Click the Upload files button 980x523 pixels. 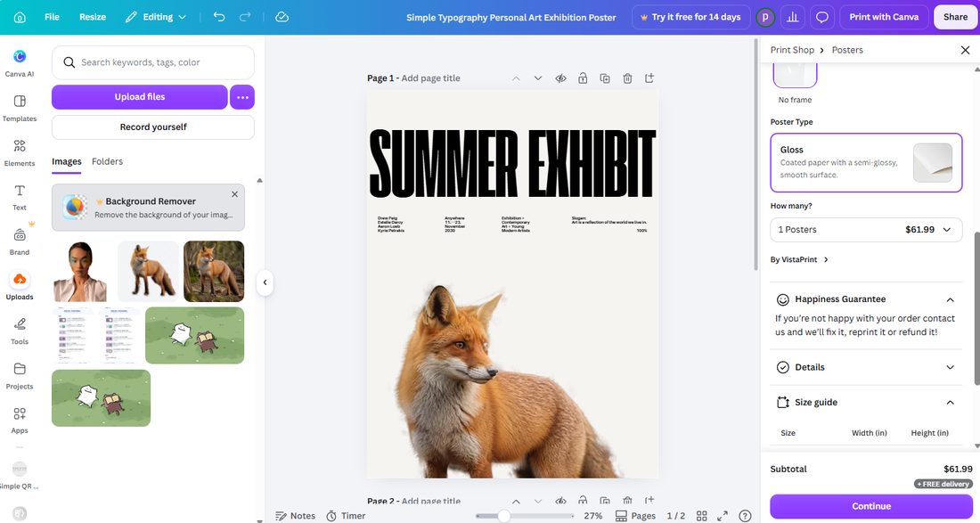pyautogui.click(x=139, y=97)
